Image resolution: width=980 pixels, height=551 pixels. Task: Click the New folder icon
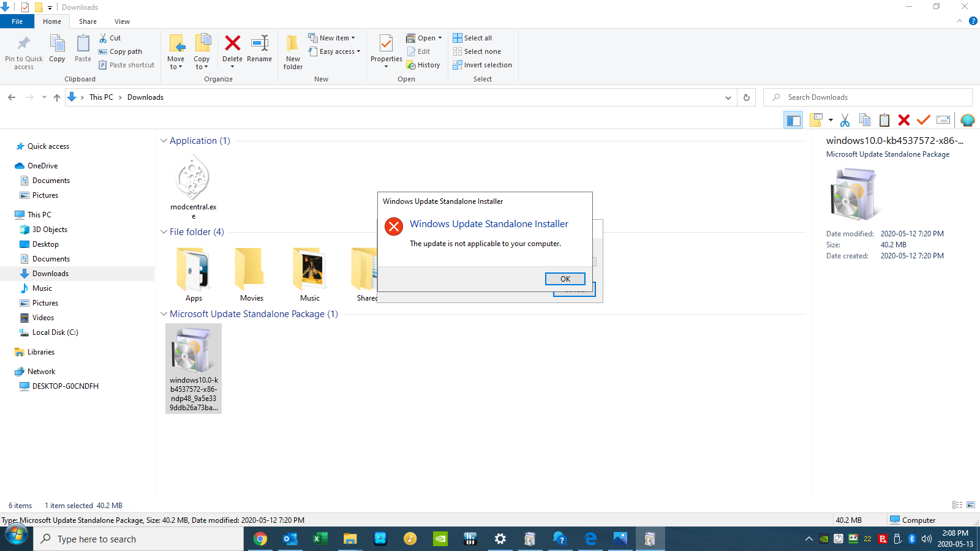pos(293,44)
